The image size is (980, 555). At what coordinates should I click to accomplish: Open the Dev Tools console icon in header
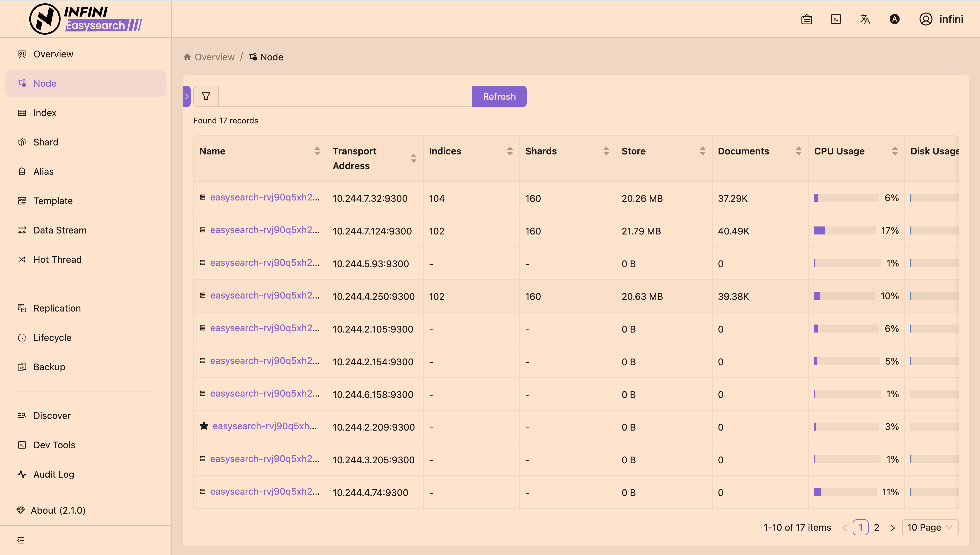coord(836,19)
